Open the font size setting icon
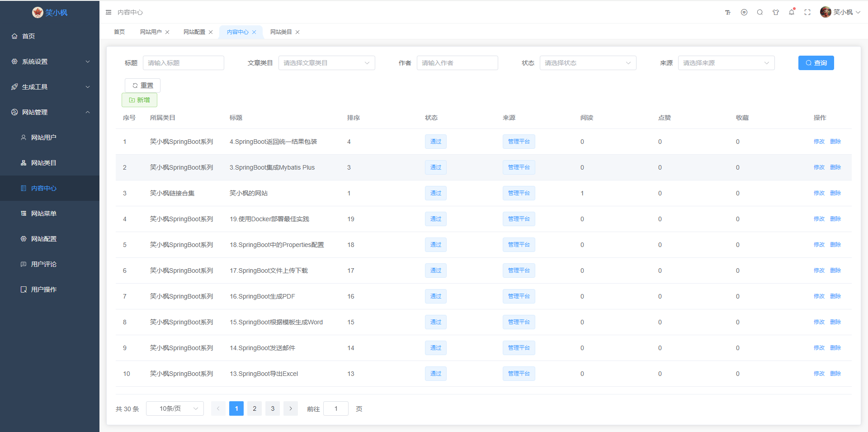 click(728, 12)
